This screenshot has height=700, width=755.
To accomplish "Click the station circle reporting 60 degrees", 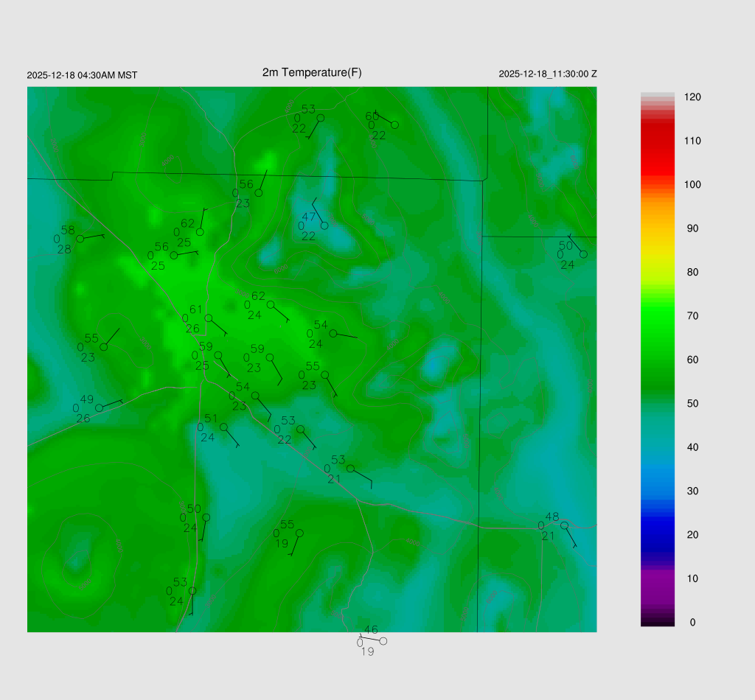I will (394, 125).
